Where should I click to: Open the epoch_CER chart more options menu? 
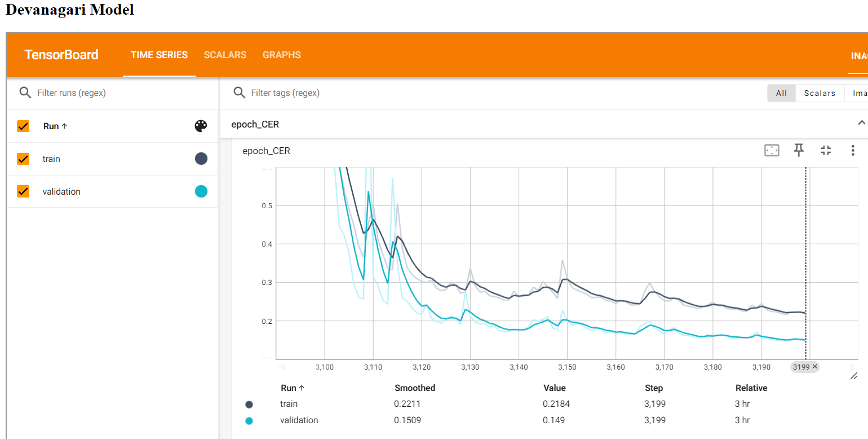click(x=853, y=150)
